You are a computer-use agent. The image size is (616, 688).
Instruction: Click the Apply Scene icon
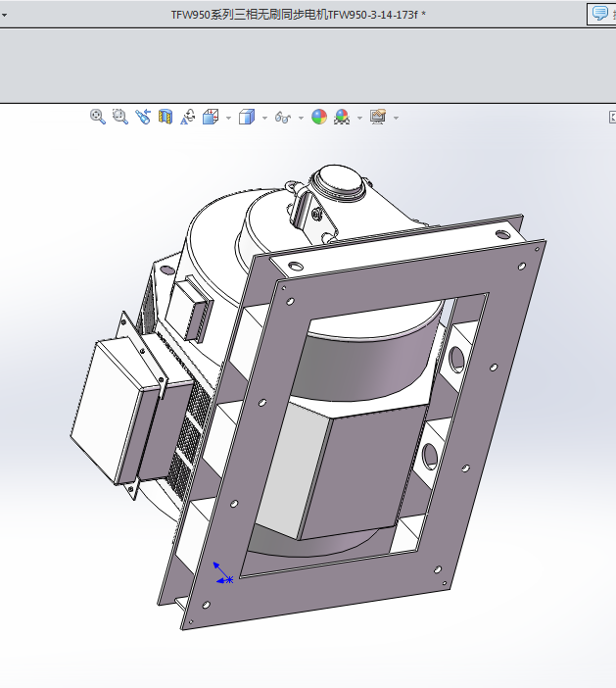tap(342, 117)
